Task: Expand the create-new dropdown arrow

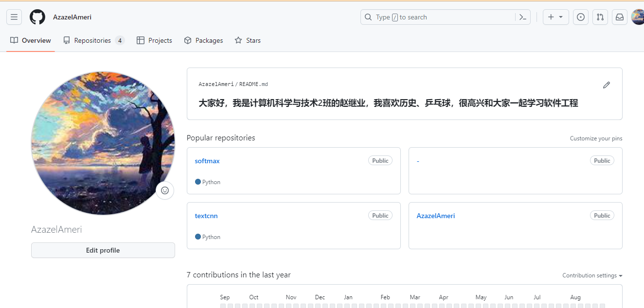Action: point(561,17)
